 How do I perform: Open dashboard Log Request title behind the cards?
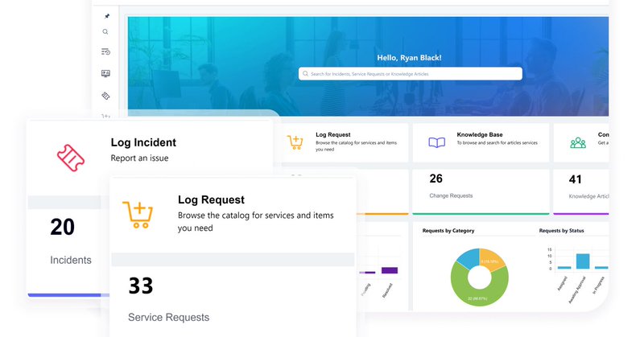333,134
